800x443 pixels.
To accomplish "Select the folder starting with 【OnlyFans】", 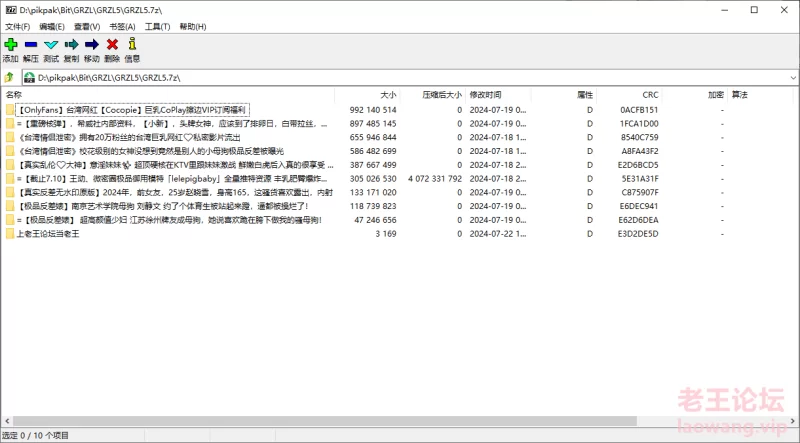I will [x=132, y=110].
